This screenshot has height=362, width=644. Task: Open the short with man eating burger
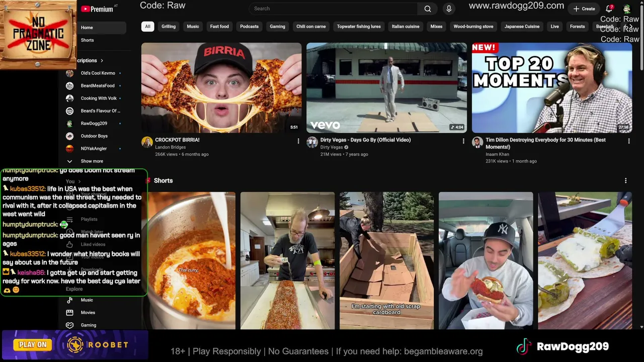point(486,260)
